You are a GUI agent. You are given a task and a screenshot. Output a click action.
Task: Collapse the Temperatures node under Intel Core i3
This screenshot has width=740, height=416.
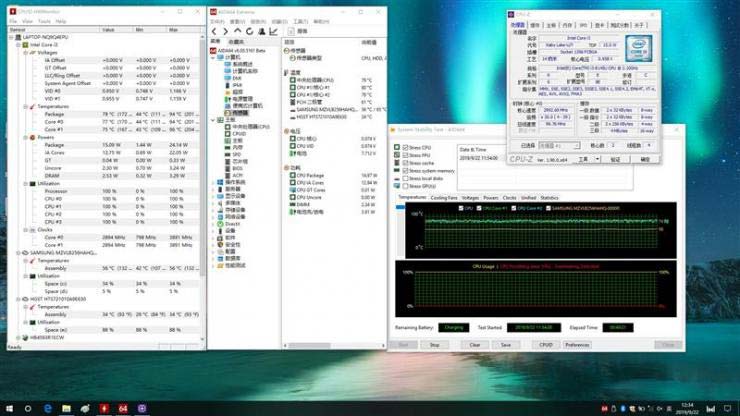coord(25,107)
